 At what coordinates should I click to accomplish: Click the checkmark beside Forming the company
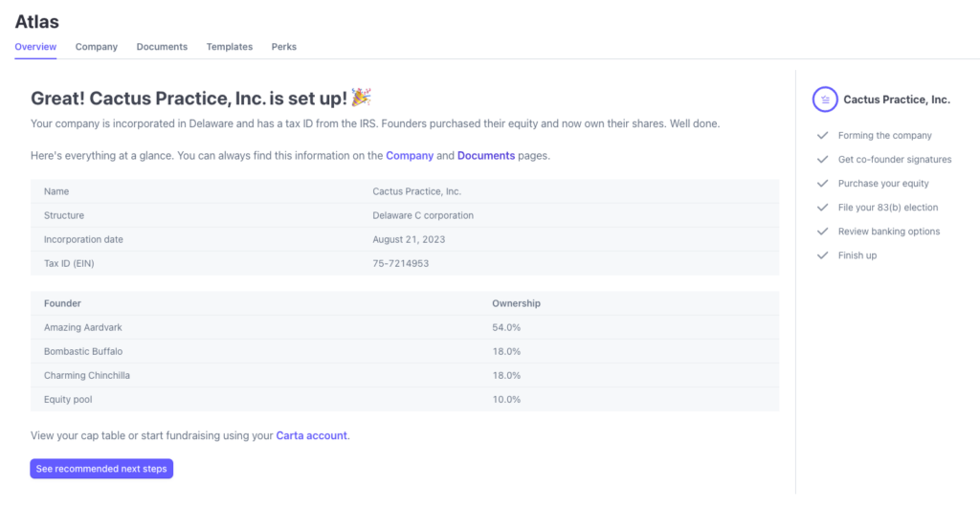(822, 136)
